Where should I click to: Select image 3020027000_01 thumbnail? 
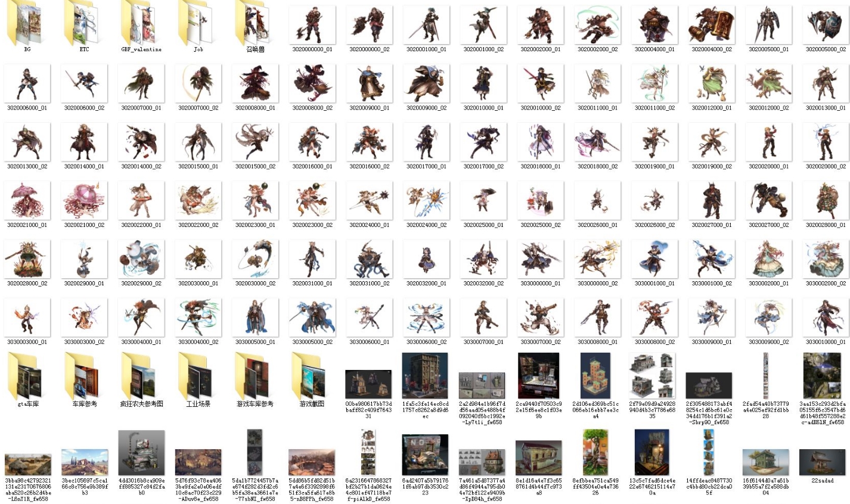point(712,201)
